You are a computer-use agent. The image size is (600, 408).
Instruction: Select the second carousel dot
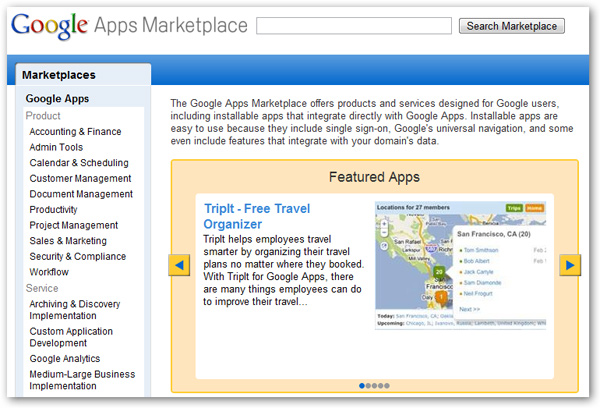[x=368, y=385]
